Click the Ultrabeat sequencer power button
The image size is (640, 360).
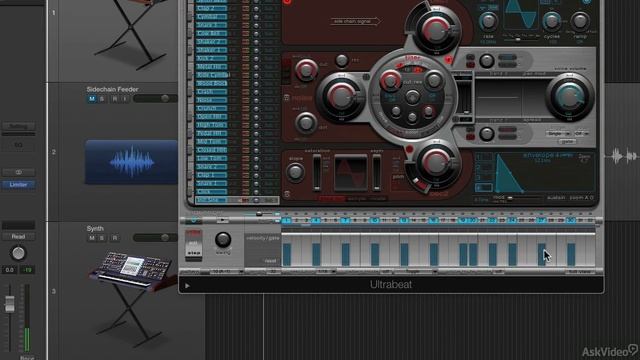194,220
